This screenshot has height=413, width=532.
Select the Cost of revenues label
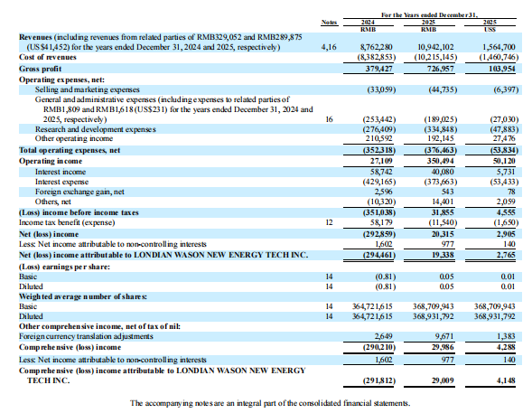click(x=48, y=57)
